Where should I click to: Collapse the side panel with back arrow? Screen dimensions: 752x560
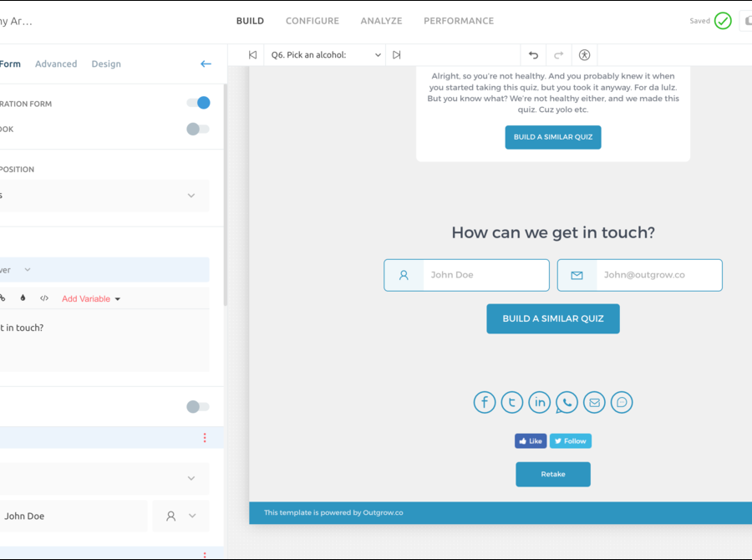point(206,64)
